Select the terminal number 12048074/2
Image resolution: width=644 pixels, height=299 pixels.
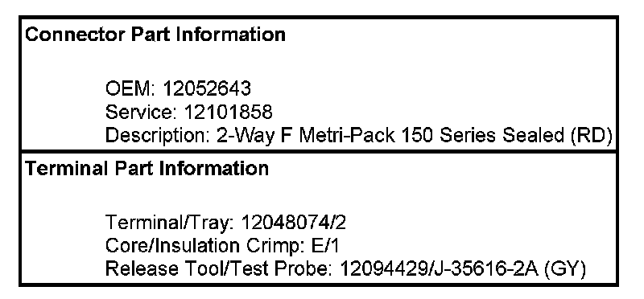click(x=293, y=223)
